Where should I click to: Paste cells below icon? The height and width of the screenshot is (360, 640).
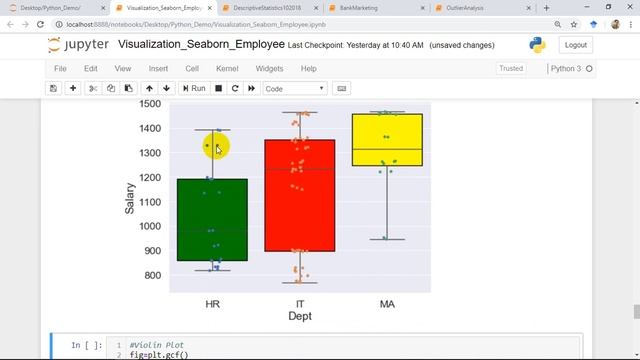pyautogui.click(x=129, y=89)
